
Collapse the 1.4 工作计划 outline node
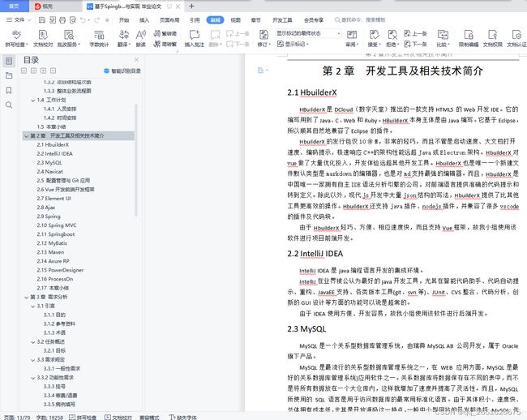pyautogui.click(x=33, y=101)
